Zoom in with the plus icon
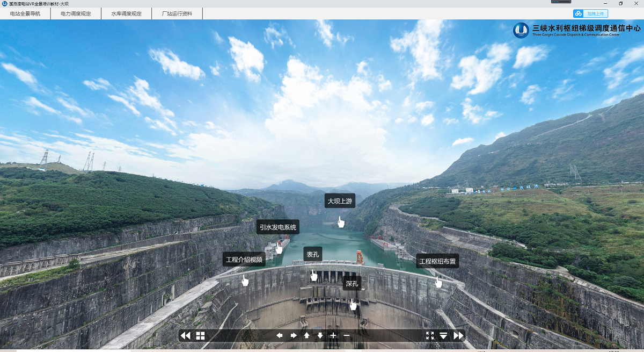Image resolution: width=644 pixels, height=352 pixels. pos(333,335)
